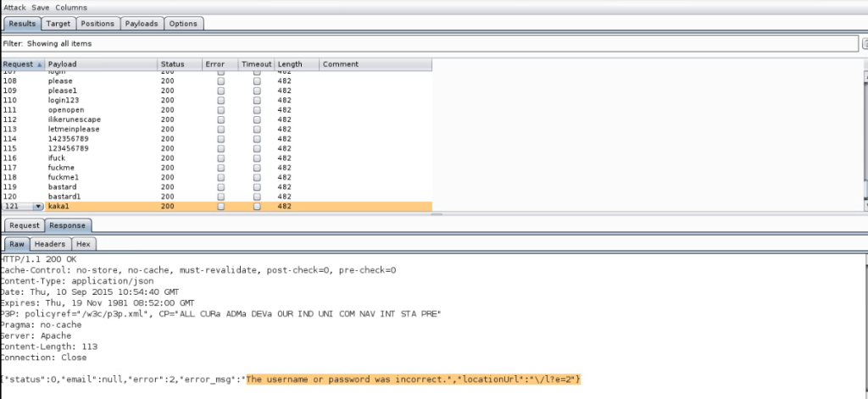Click the filter bar showing all items

click(424, 43)
